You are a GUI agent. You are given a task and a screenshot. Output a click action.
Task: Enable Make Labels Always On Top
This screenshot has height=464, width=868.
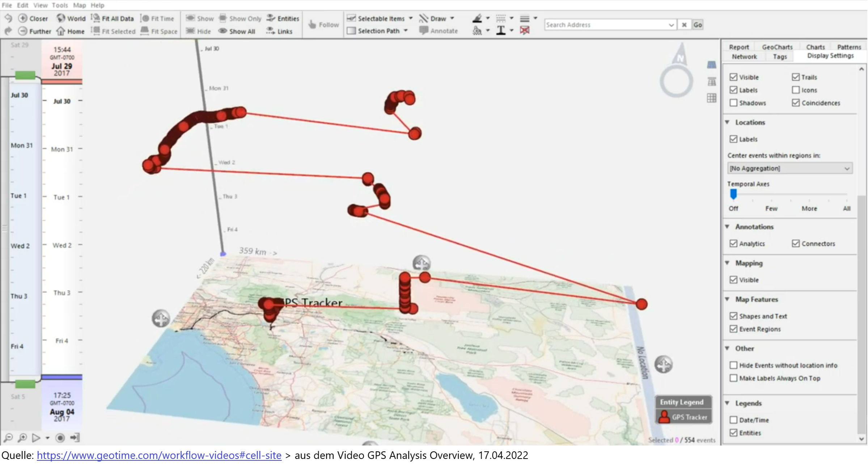[x=733, y=378]
